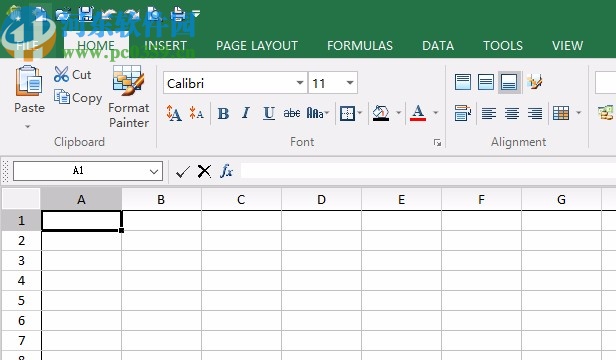616x360 pixels.
Task: Click the merge cells icon
Action: pyautogui.click(x=561, y=113)
